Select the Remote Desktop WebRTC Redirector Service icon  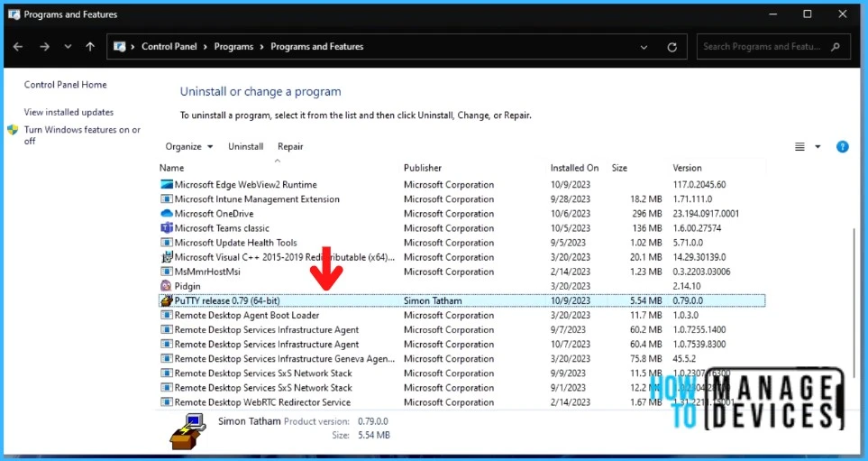pyautogui.click(x=167, y=402)
